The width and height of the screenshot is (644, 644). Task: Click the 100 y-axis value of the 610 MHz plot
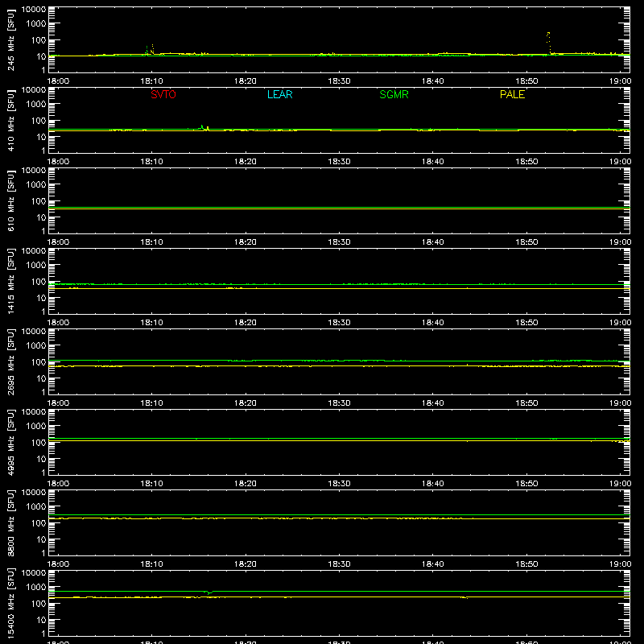click(39, 201)
